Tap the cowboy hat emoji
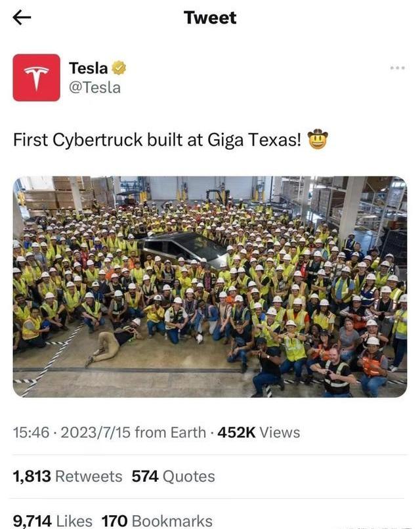Screen dimensions: 420x529 click(x=318, y=139)
